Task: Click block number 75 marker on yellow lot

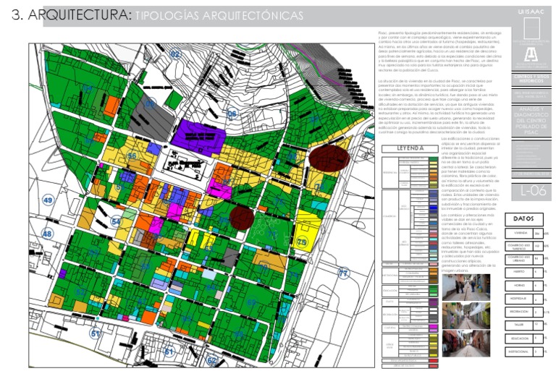Action: (x=302, y=242)
